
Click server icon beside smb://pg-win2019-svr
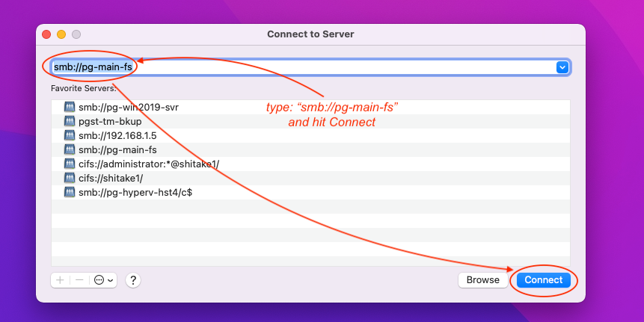(x=70, y=107)
